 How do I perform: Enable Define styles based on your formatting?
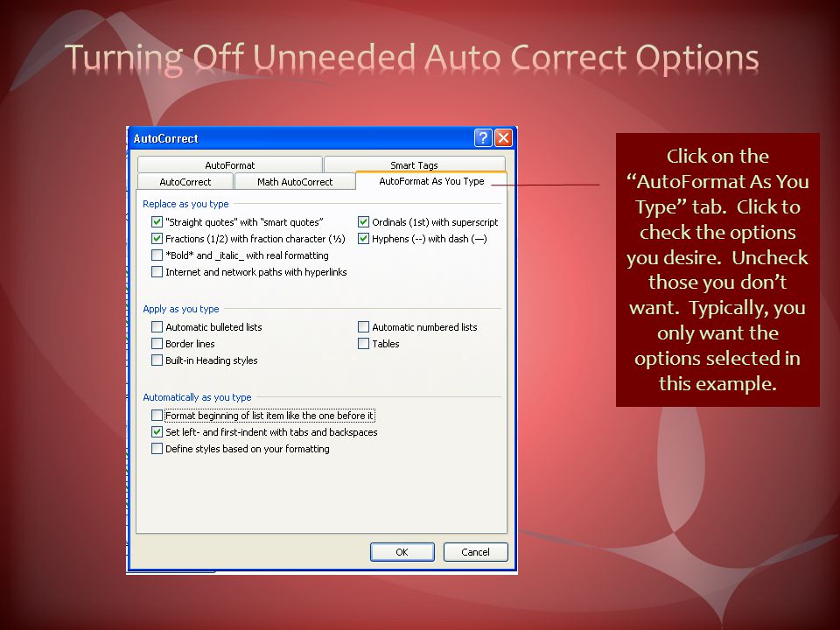point(157,448)
